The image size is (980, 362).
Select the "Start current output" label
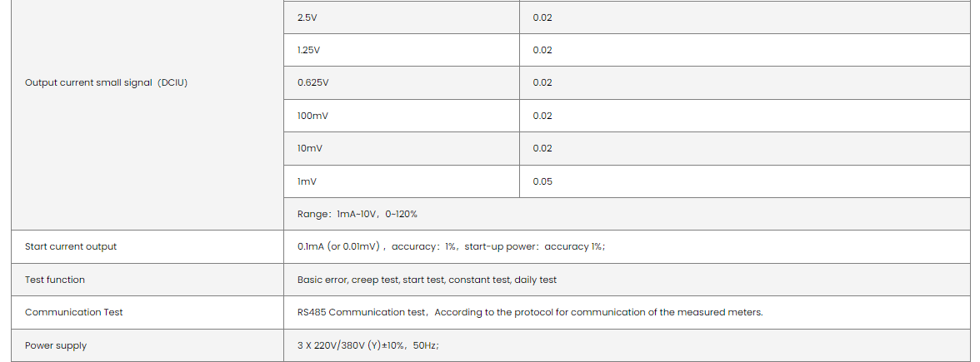click(71, 246)
